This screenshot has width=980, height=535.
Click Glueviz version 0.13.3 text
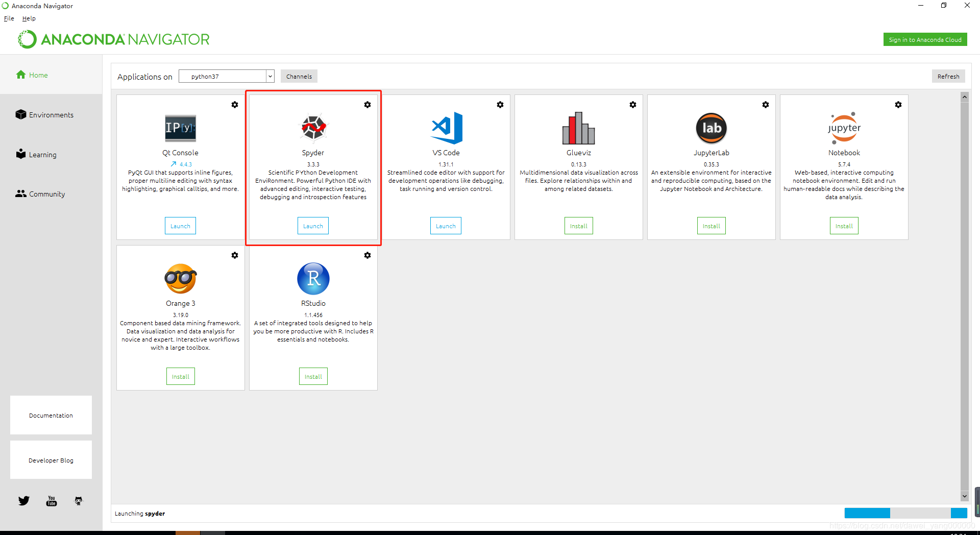579,164
